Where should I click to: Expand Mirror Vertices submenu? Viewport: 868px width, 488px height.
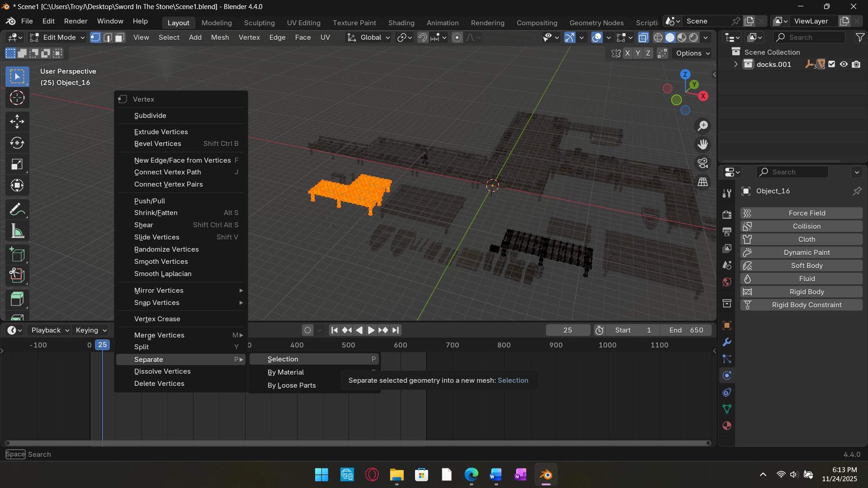click(181, 291)
